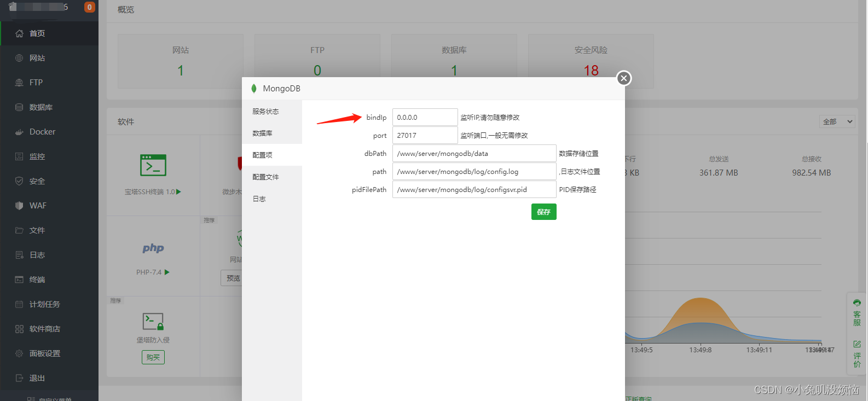
Task: Click the home icon beside 首页
Action: tap(19, 33)
